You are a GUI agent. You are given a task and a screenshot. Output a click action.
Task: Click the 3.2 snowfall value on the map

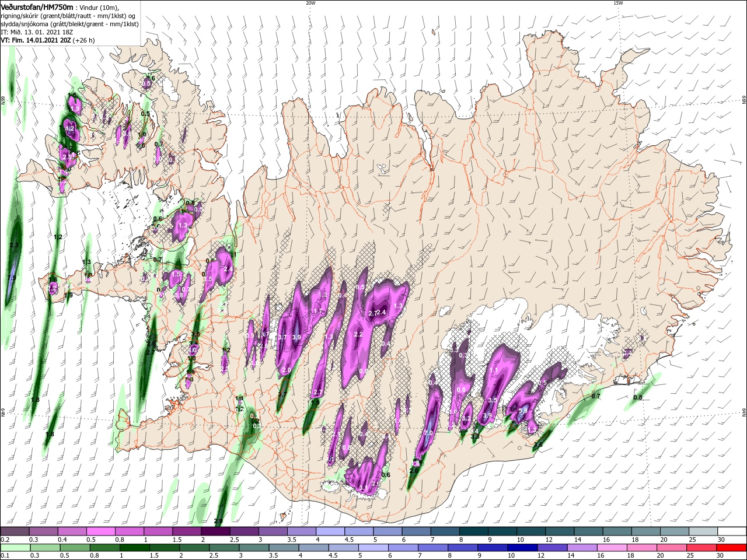click(467, 419)
